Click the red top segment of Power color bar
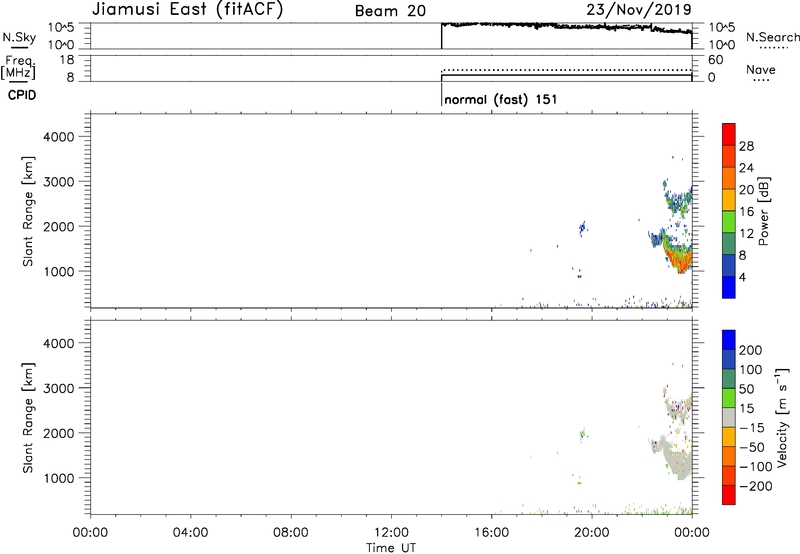Image resolution: width=800 pixels, height=554 pixels. [x=729, y=134]
